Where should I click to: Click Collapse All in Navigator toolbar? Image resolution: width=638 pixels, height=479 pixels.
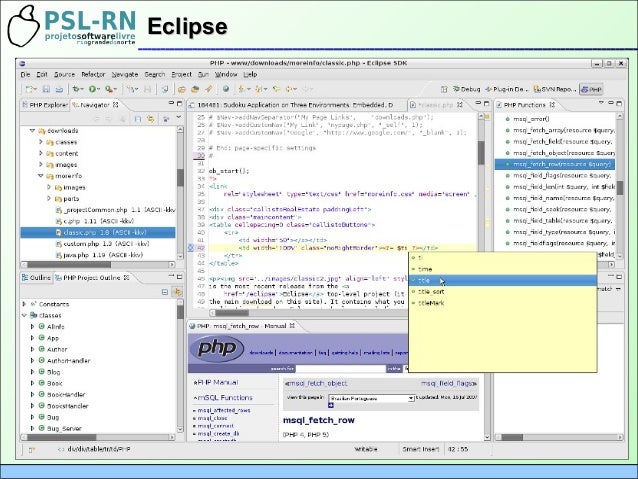tap(138, 119)
